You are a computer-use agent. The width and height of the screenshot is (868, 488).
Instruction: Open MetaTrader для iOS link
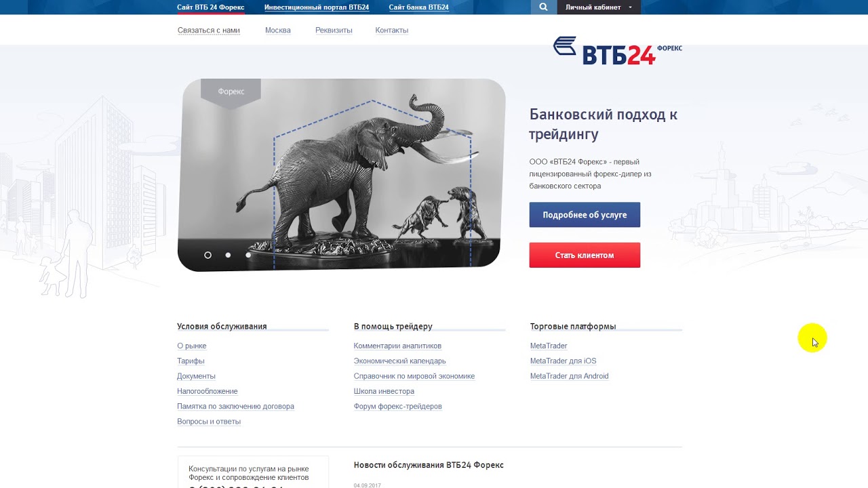pos(564,361)
